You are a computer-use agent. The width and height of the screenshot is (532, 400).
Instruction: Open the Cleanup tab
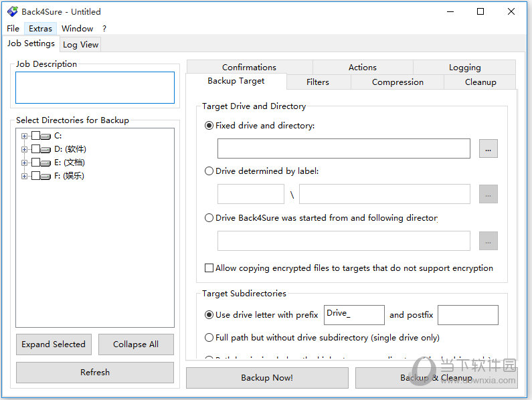[x=480, y=82]
